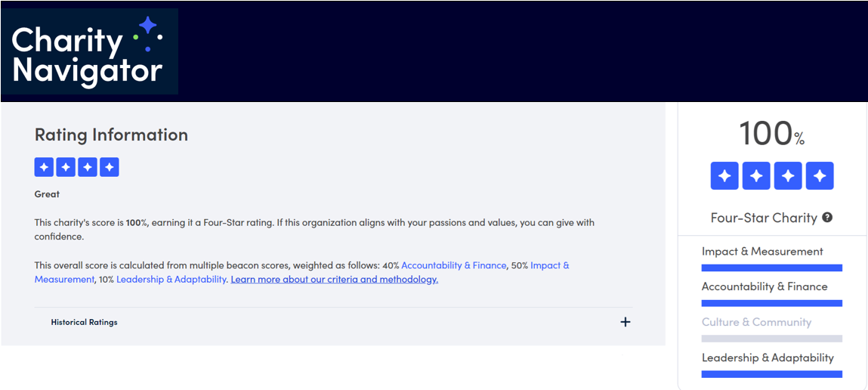Click the Impact & Measurement progress bar

click(771, 268)
